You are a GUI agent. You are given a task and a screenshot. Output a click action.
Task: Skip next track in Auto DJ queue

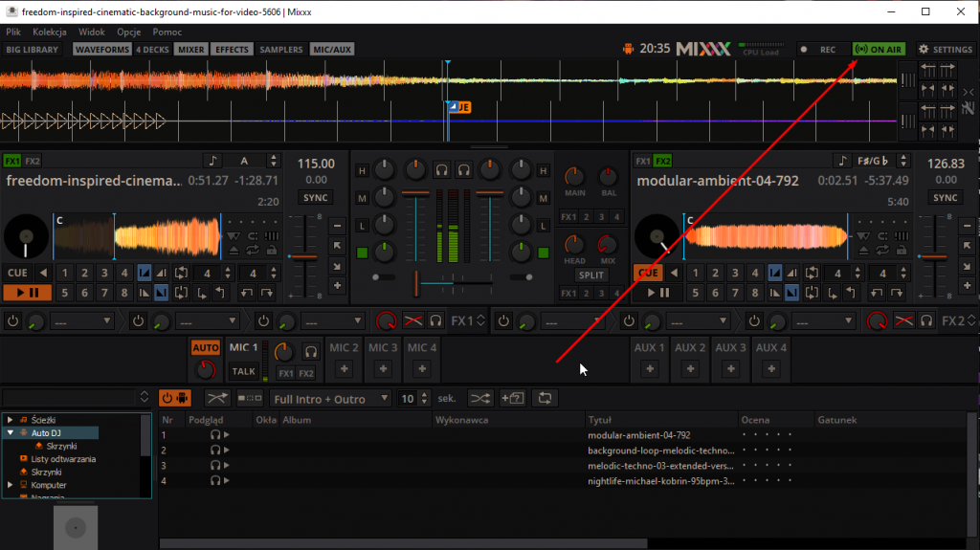click(250, 398)
